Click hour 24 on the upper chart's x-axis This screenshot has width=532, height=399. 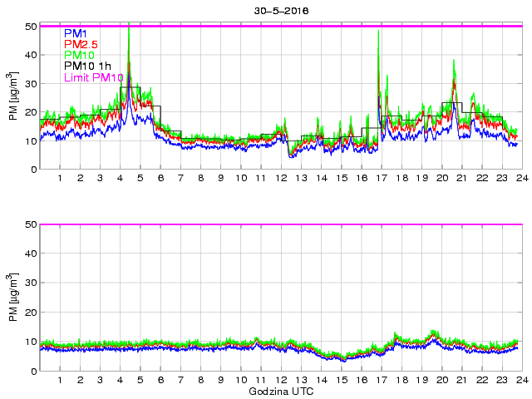[523, 178]
